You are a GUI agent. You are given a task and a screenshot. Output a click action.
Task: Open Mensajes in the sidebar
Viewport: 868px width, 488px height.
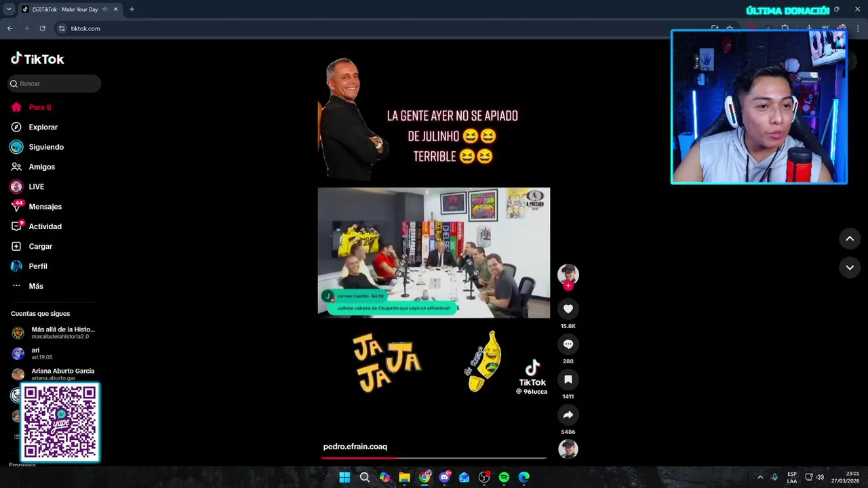(x=45, y=207)
